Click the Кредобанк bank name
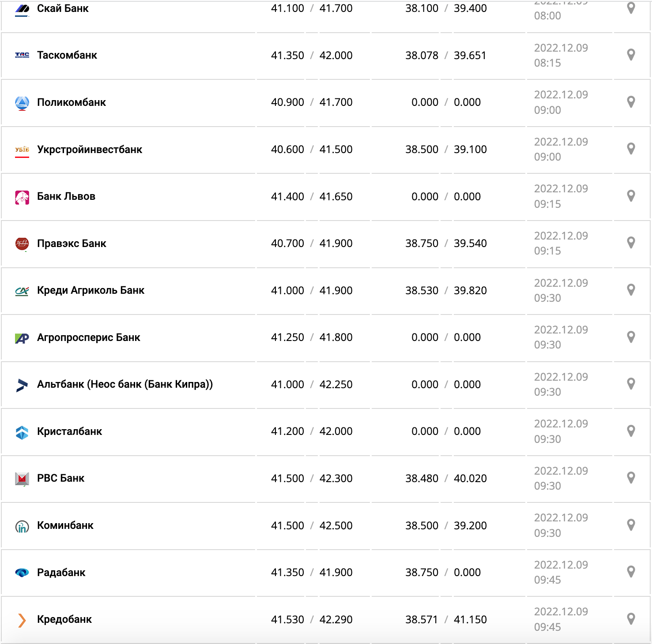This screenshot has width=652, height=644. [64, 619]
